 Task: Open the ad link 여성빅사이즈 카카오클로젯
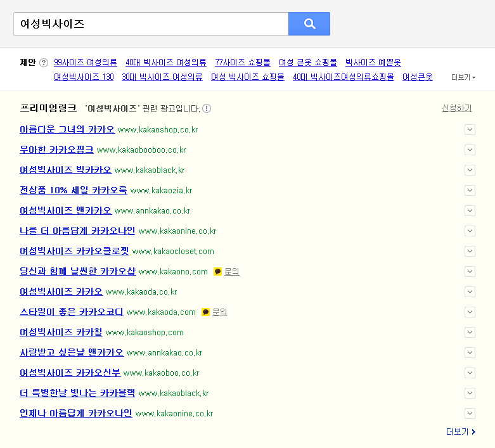pos(74,251)
